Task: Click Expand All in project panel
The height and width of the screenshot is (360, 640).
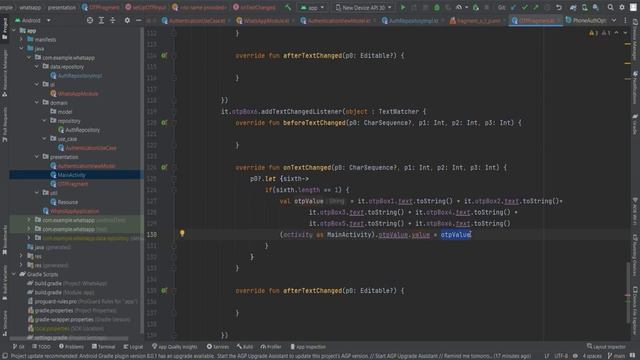Action: (x=101, y=20)
